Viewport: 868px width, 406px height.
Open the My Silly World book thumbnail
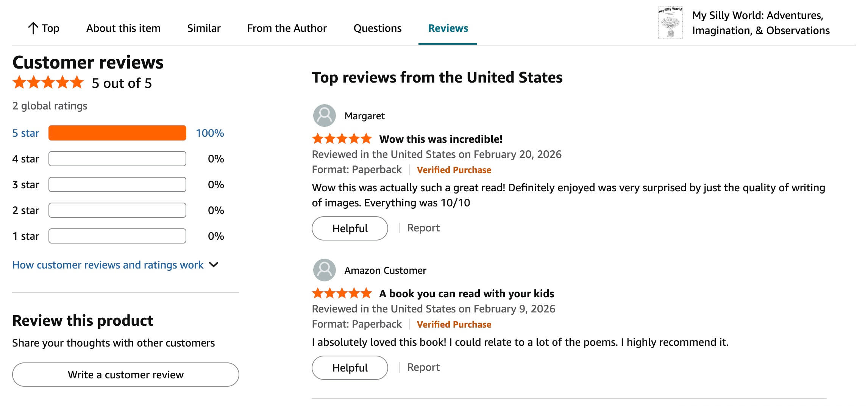pos(670,23)
